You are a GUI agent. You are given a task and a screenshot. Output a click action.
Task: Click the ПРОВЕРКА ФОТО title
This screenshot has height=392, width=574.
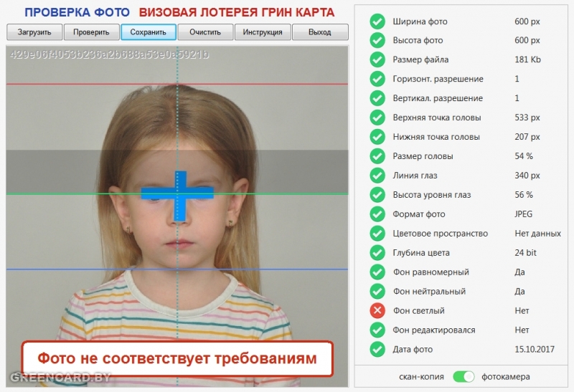tap(77, 12)
